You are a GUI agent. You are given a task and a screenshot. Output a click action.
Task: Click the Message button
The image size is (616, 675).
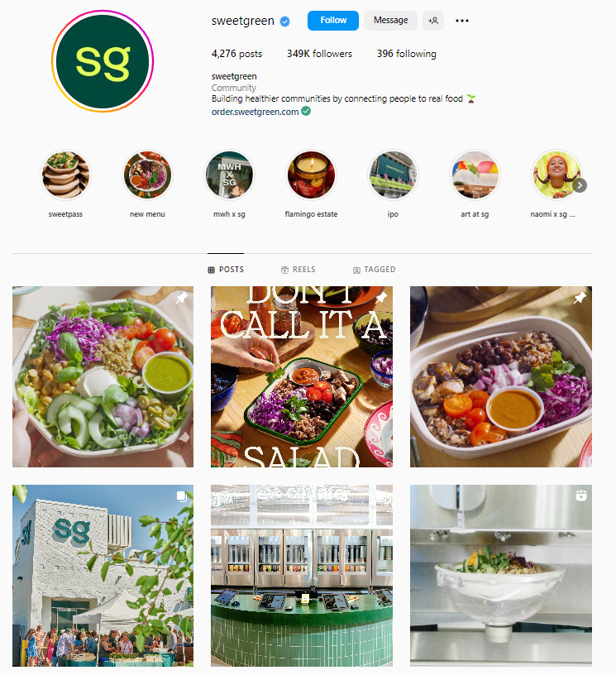tap(390, 21)
